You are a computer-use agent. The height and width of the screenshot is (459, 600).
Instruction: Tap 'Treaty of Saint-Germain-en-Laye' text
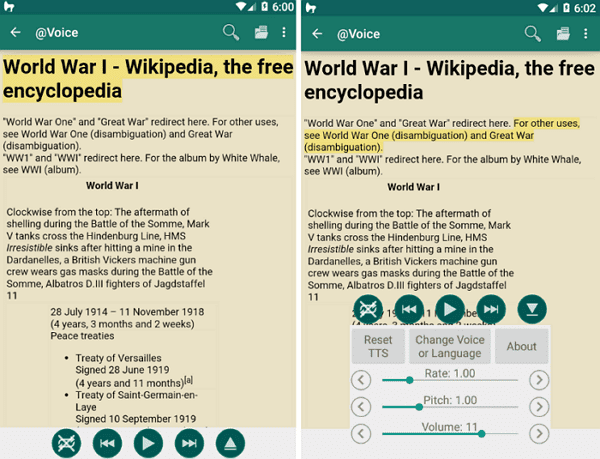coord(136,401)
